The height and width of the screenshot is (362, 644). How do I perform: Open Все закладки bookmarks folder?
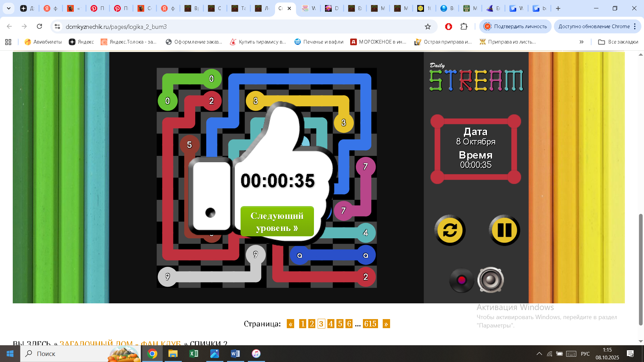tap(618, 42)
